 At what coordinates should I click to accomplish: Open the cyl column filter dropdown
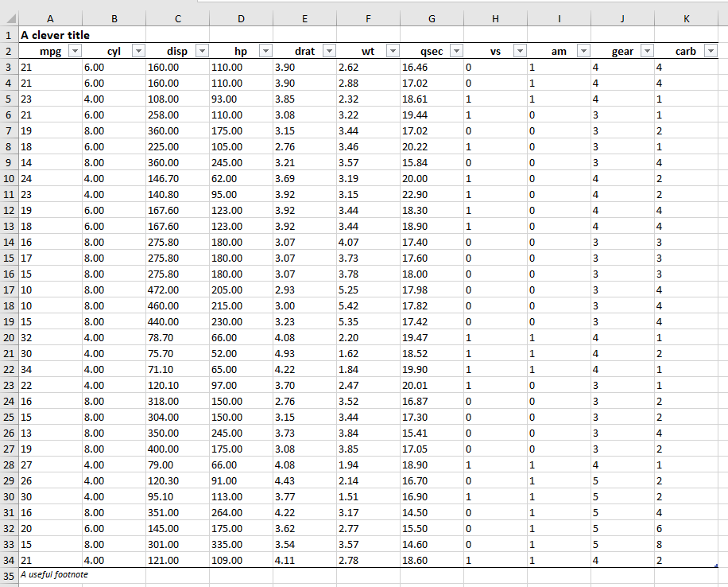138,51
